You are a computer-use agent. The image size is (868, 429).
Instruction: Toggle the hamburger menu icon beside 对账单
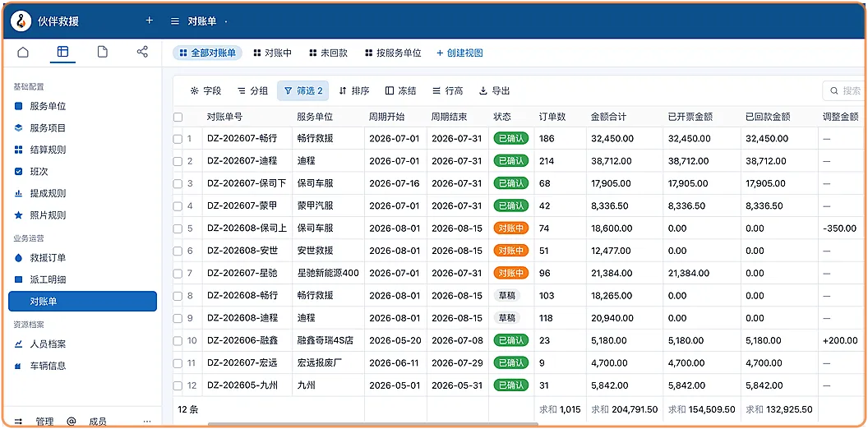175,21
